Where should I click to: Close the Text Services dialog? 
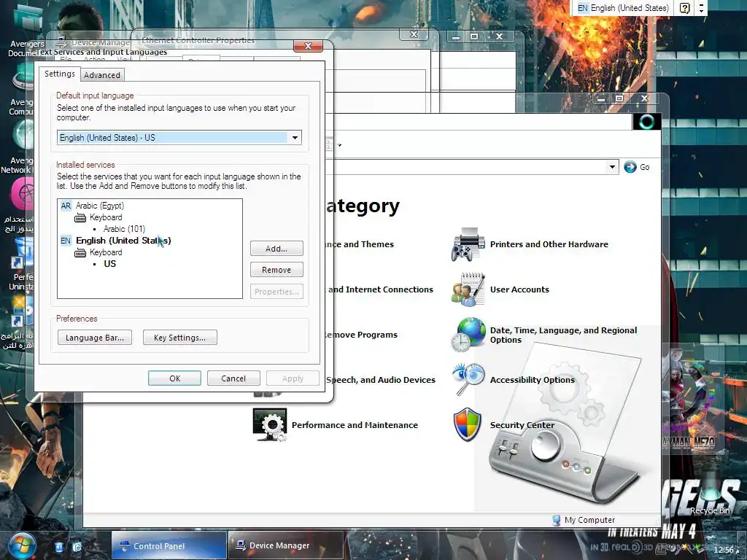[309, 46]
